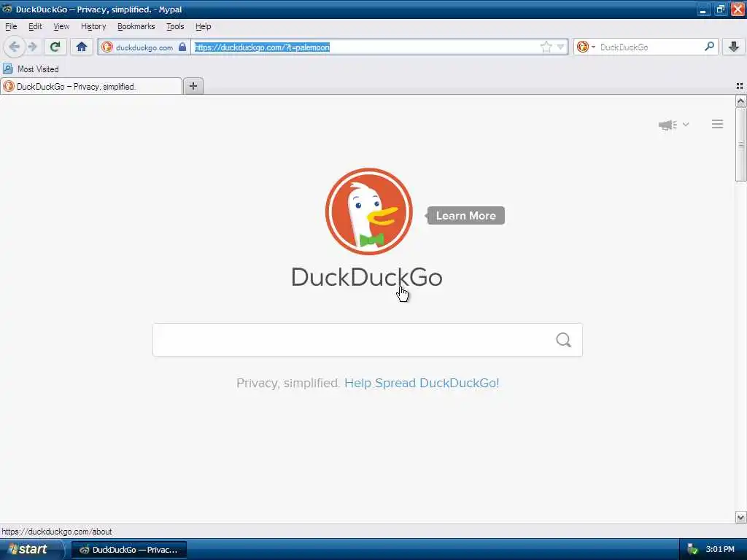Open the Downloads arrow button
Image resolution: width=747 pixels, height=560 pixels.
coord(734,47)
